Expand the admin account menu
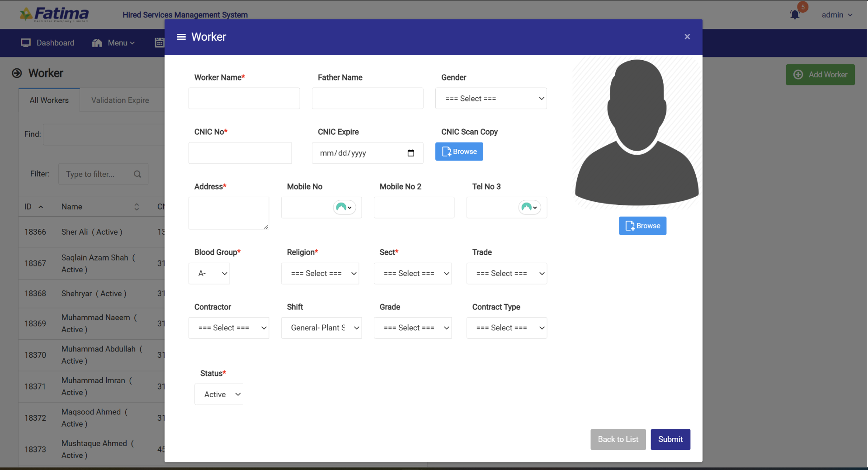 pyautogui.click(x=836, y=14)
